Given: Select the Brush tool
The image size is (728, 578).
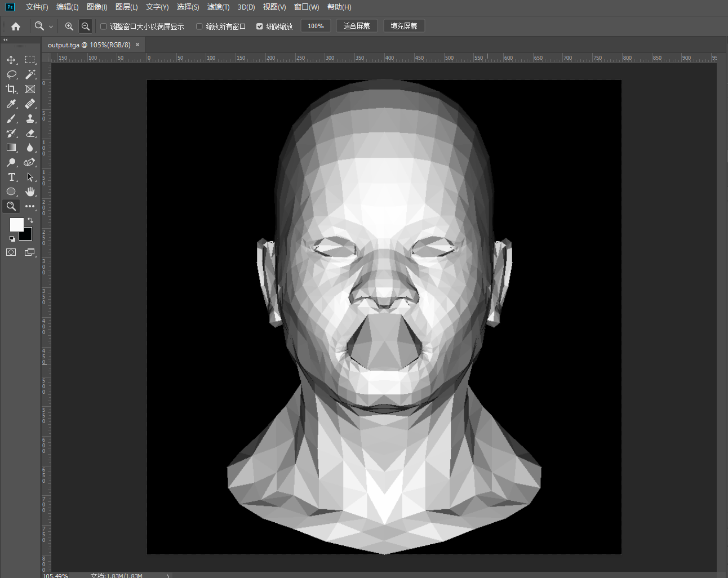Looking at the screenshot, I should click(x=11, y=118).
